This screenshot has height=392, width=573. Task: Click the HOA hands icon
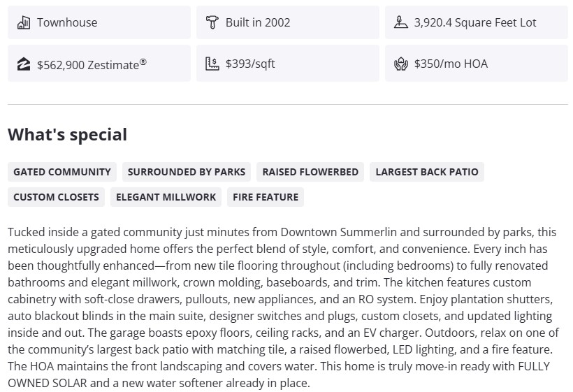pos(400,64)
